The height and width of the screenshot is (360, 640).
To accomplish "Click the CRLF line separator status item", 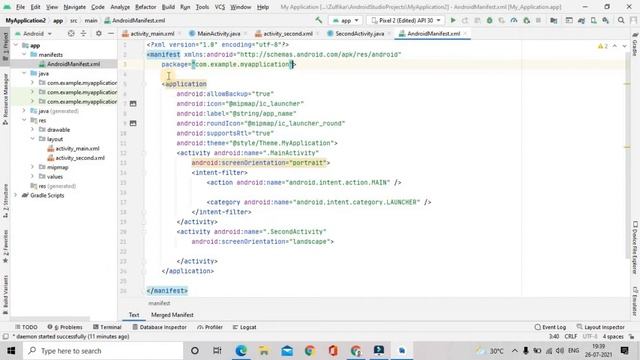I will point(571,337).
